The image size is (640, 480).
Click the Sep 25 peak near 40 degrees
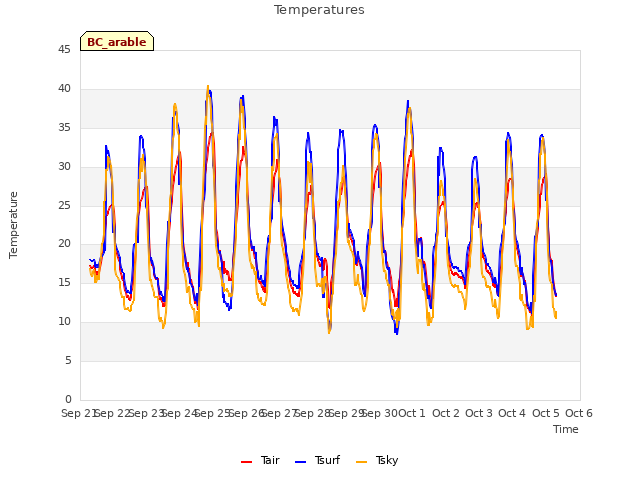208,87
